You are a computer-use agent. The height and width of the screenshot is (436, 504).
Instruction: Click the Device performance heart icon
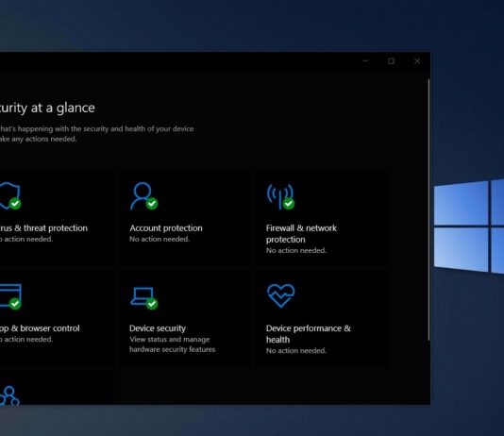(280, 295)
